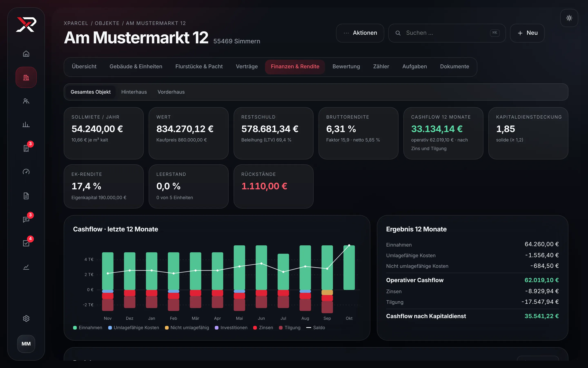The height and width of the screenshot is (368, 588).
Task: Switch to the Flurstücke & Pacht tab
Action: point(199,66)
